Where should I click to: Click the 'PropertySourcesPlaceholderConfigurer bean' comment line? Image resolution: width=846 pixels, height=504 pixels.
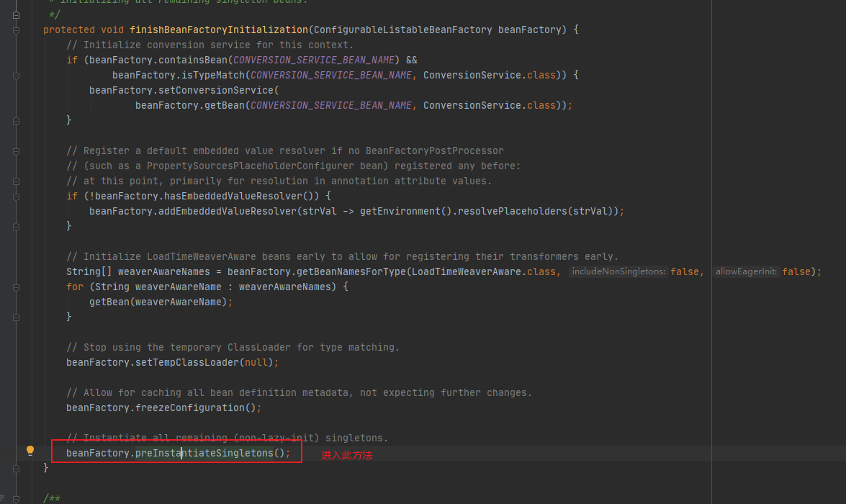pyautogui.click(x=294, y=166)
